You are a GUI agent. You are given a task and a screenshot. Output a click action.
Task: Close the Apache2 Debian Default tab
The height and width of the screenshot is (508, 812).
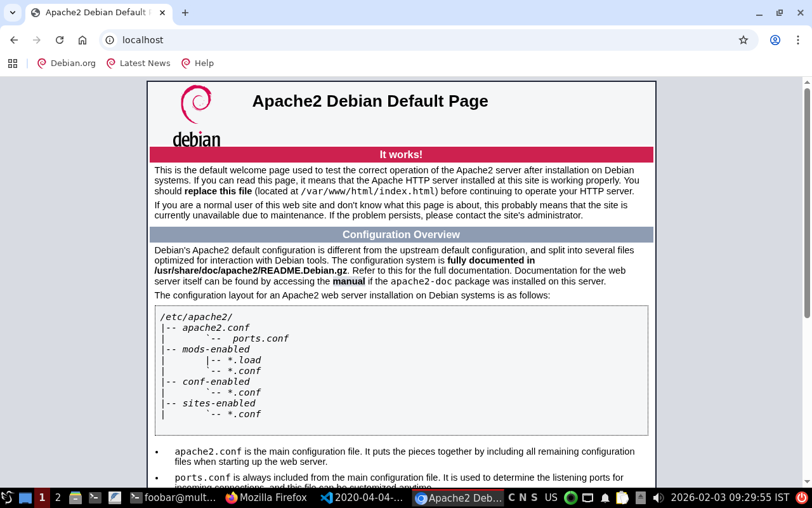tap(162, 13)
